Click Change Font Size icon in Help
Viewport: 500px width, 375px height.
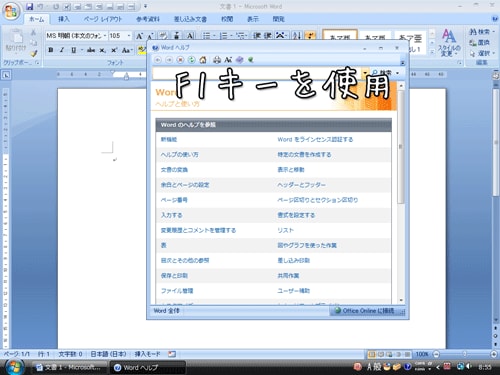228,60
